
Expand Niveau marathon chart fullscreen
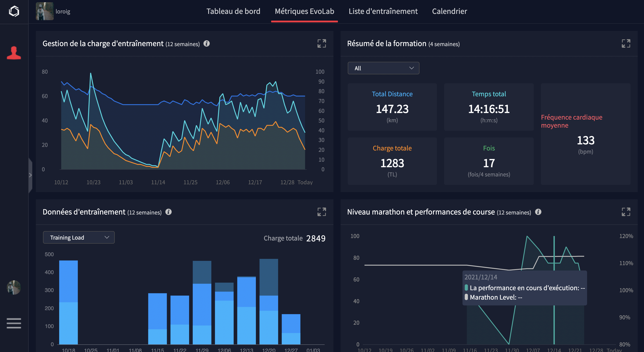(x=626, y=212)
